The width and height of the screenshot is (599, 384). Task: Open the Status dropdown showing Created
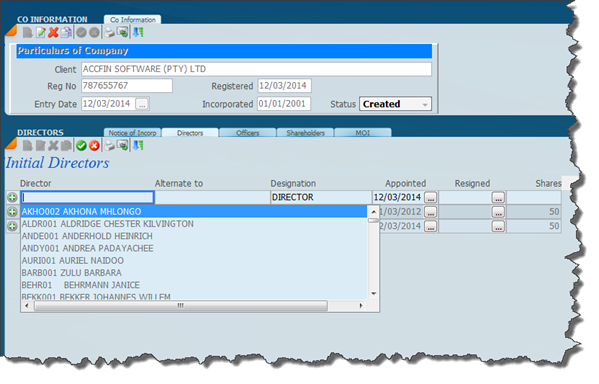[x=395, y=104]
